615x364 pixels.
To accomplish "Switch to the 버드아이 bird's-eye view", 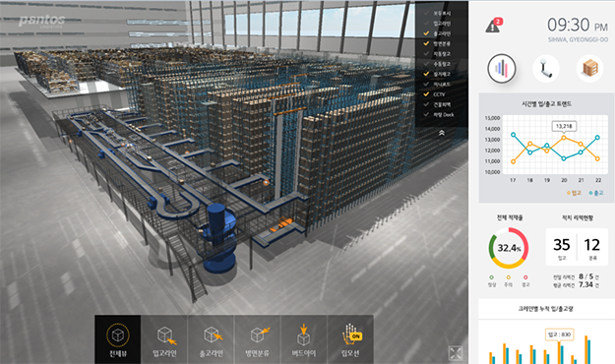I will [304, 339].
